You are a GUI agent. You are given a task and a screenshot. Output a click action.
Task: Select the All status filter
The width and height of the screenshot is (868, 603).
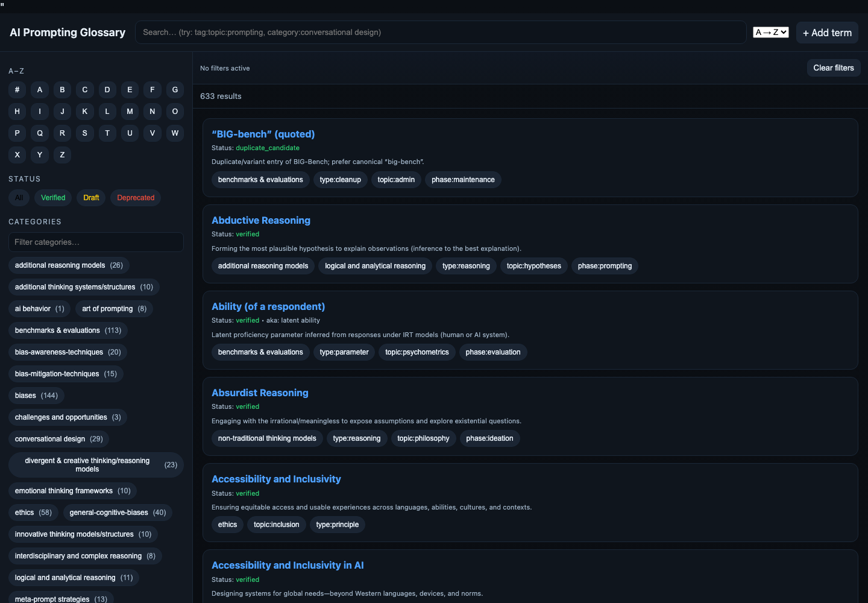(x=19, y=198)
